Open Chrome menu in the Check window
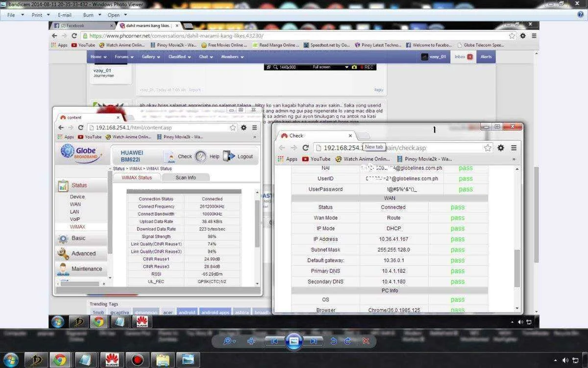 pyautogui.click(x=514, y=148)
